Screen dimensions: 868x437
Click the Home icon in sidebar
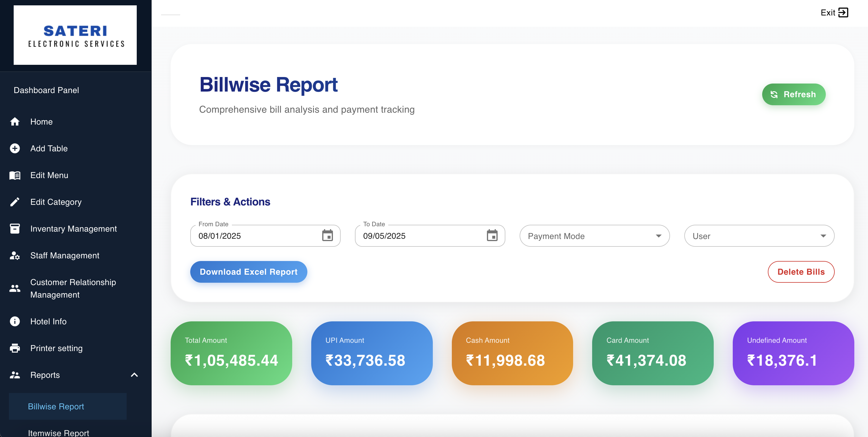(x=15, y=122)
